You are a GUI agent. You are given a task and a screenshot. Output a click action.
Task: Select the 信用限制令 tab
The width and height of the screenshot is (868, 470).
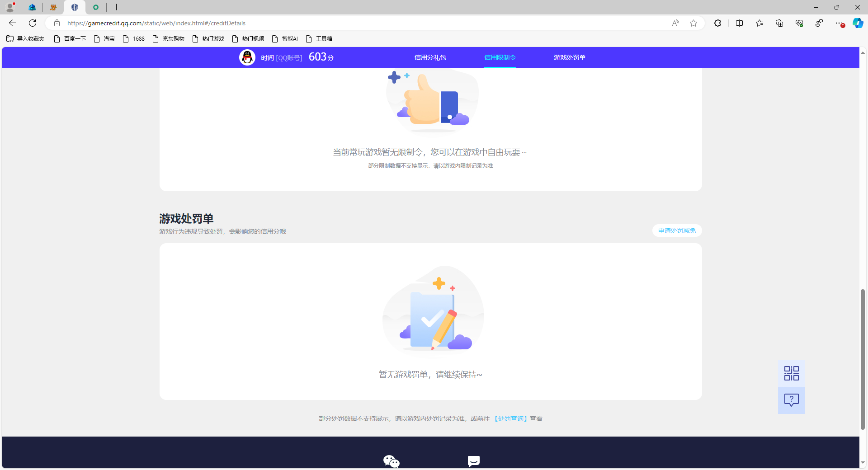click(500, 57)
